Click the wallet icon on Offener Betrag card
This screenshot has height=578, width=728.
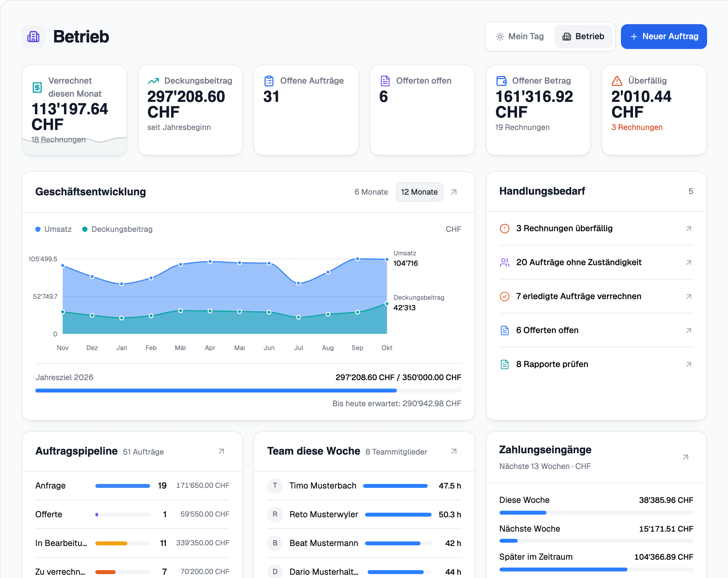pyautogui.click(x=501, y=81)
